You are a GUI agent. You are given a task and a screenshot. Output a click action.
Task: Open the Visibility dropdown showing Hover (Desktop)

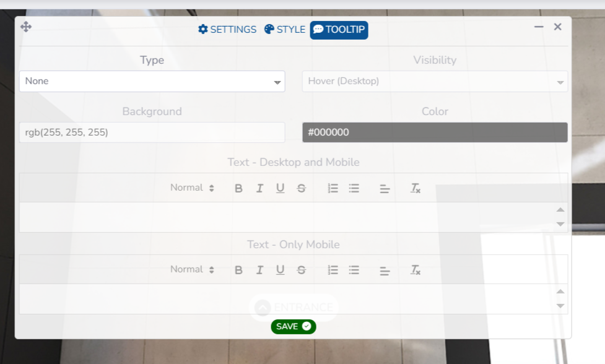[x=434, y=81]
